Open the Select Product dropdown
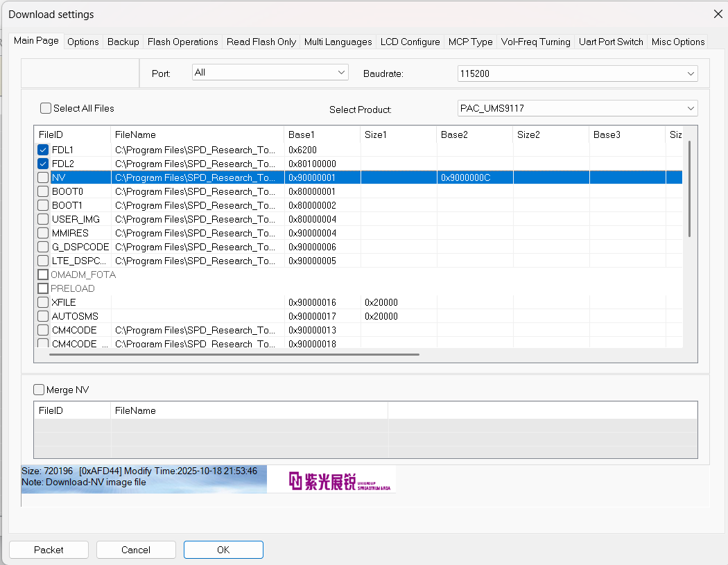728x565 pixels. [578, 108]
